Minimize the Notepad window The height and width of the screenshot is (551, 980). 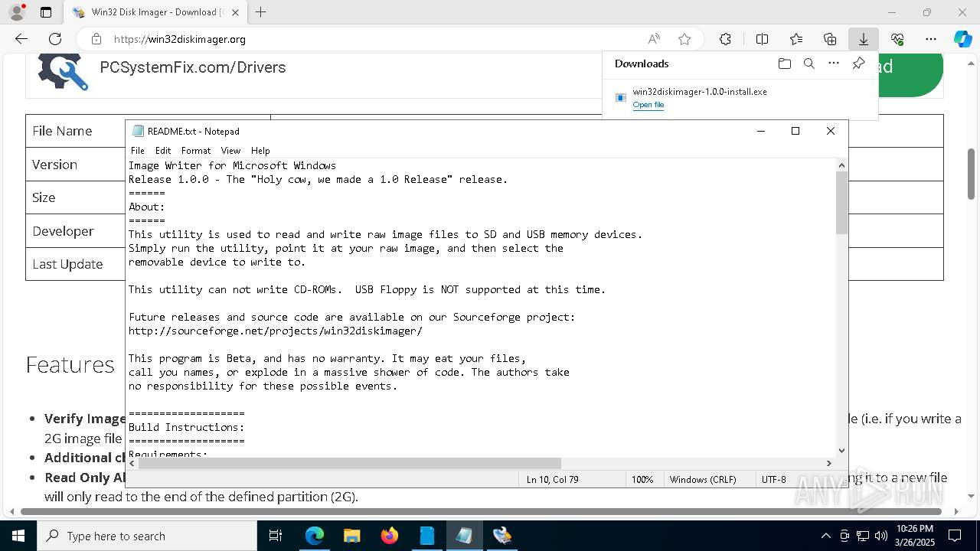pyautogui.click(x=761, y=131)
